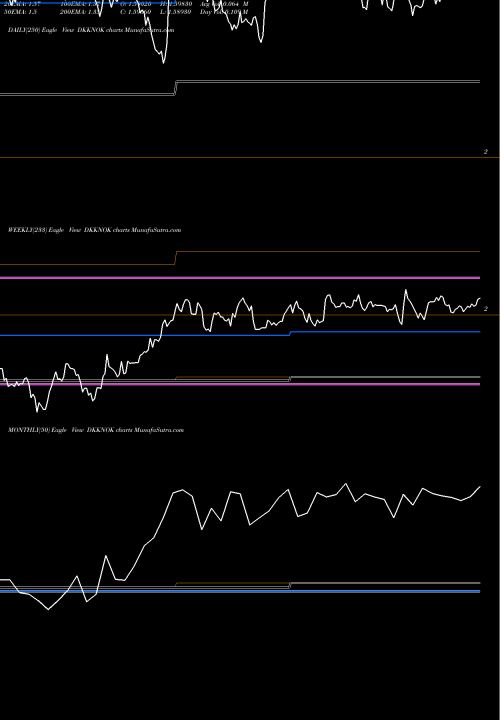Screen dimensions: 500x720
Task: Select the DAILY(250) Eagle View chart title
Action: 91,30
